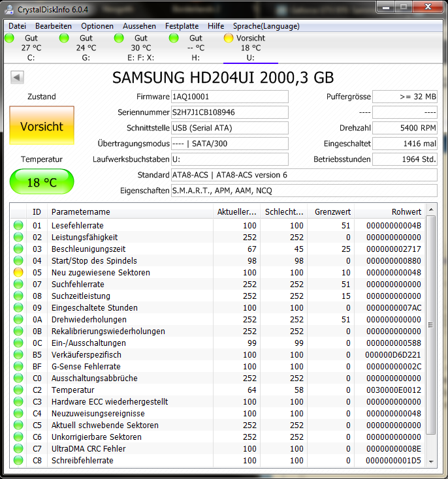448x479 pixels.
Task: Click the status icon for Rekalibrierungswiederholungen row
Action: tap(18, 331)
